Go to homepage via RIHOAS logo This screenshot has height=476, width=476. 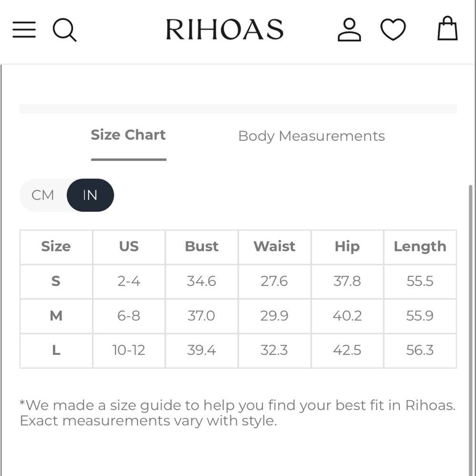225,30
